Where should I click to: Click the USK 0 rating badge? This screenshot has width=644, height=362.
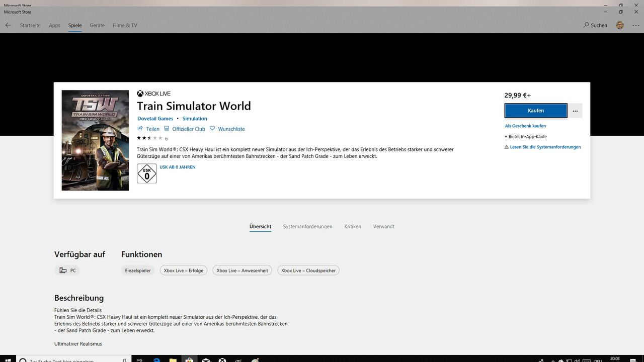pyautogui.click(x=147, y=173)
